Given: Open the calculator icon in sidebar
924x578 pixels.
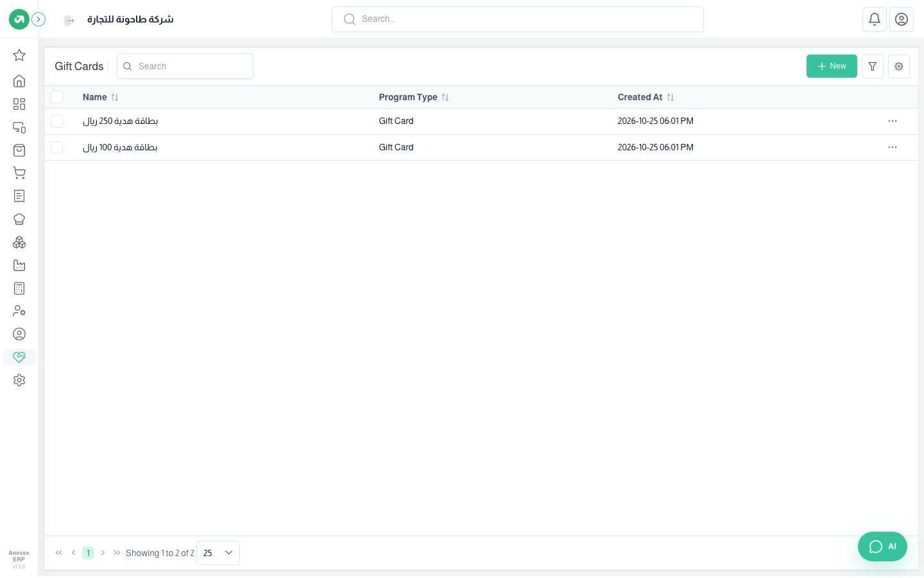Looking at the screenshot, I should pos(19,288).
